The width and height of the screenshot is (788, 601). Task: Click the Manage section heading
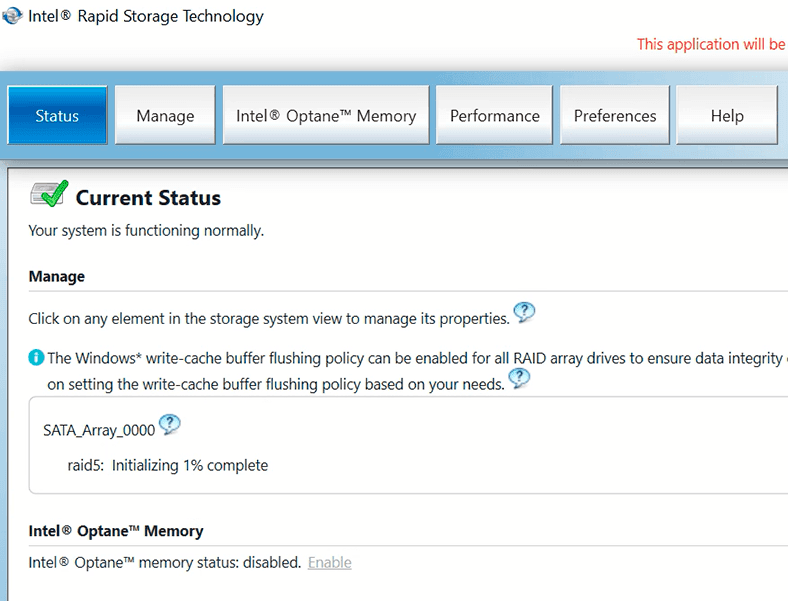[x=57, y=276]
